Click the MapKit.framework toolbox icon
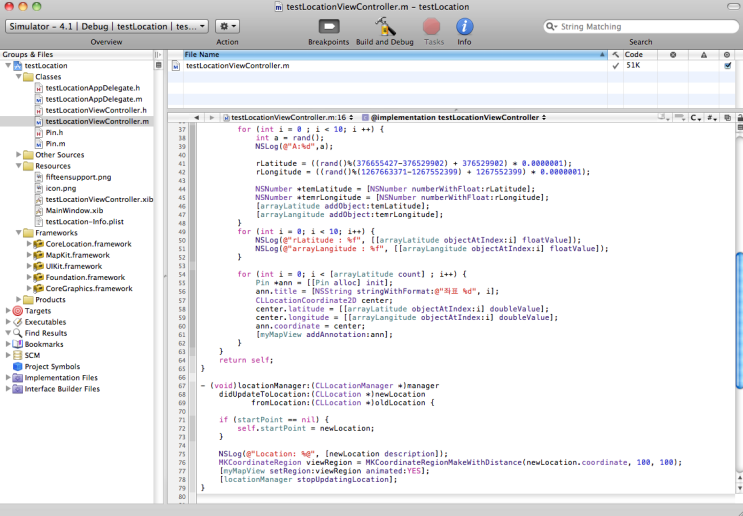The height and width of the screenshot is (516, 743). point(39,255)
